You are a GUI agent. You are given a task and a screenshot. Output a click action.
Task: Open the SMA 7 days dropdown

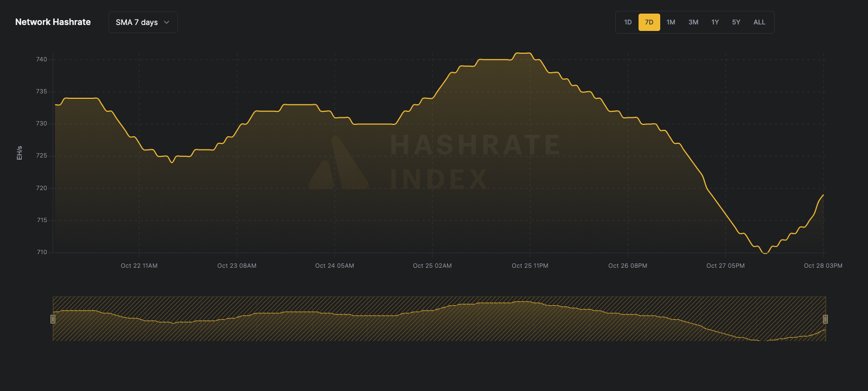(x=143, y=22)
